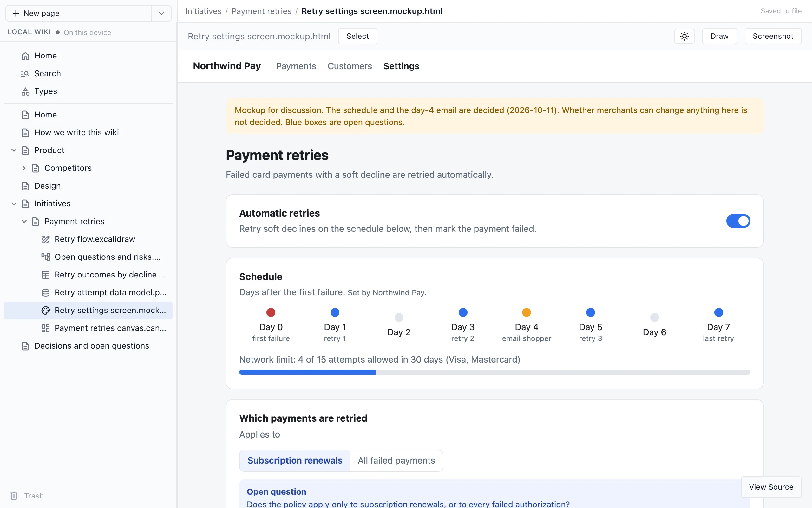Open the New page dropdown arrow
This screenshot has height=508, width=812.
[161, 13]
